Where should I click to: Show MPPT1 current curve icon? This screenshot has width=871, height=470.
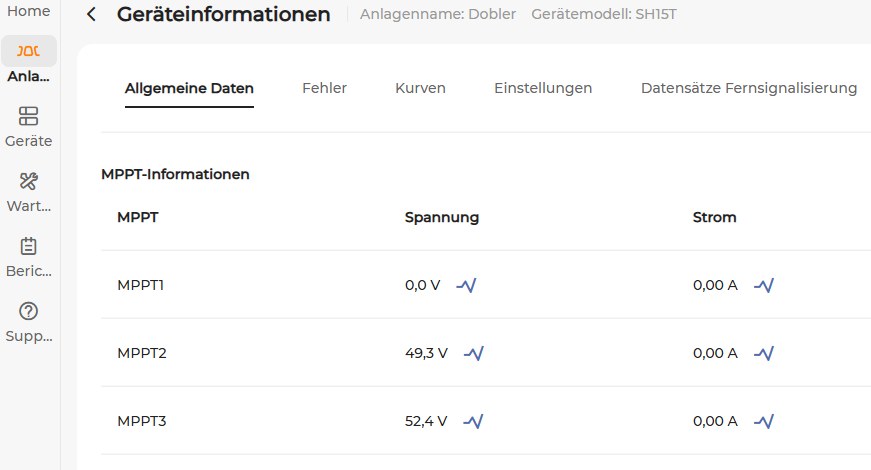point(764,286)
